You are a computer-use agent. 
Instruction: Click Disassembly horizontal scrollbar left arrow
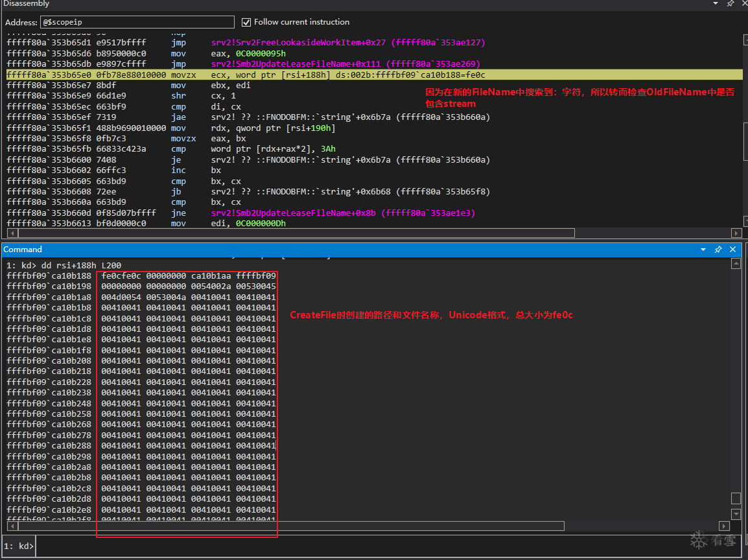click(x=12, y=233)
